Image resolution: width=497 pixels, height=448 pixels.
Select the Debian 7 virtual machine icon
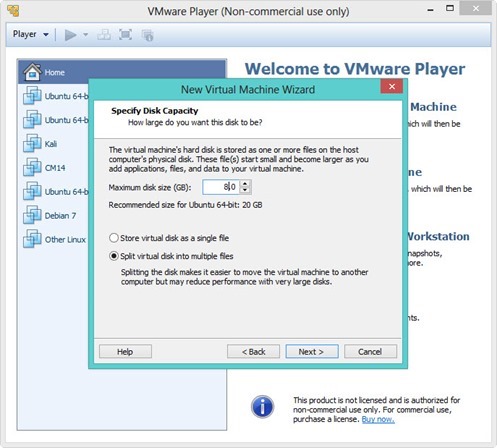[32, 215]
